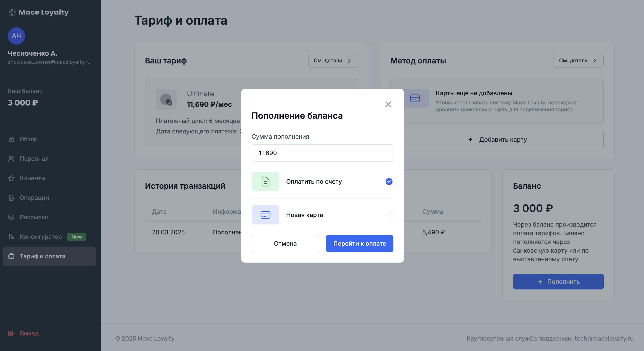Click the Новая карта label

[x=305, y=215]
